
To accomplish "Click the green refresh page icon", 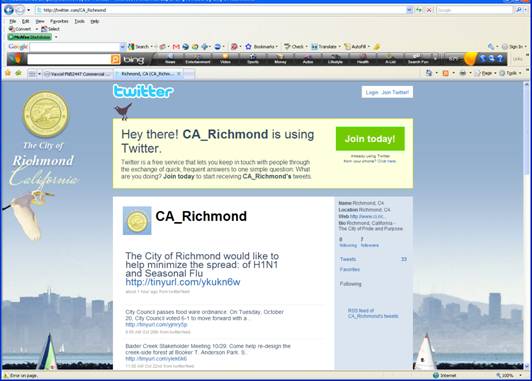I will [x=419, y=10].
